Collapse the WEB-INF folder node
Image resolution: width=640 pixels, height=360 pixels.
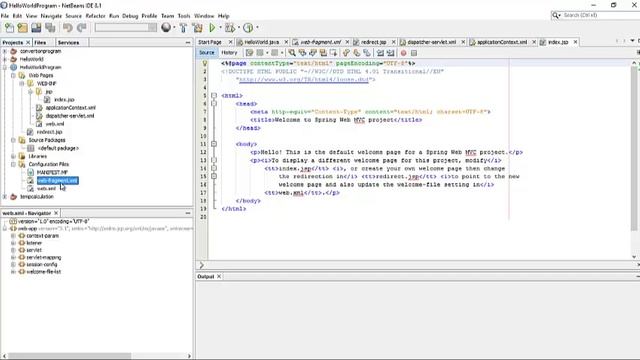22,84
